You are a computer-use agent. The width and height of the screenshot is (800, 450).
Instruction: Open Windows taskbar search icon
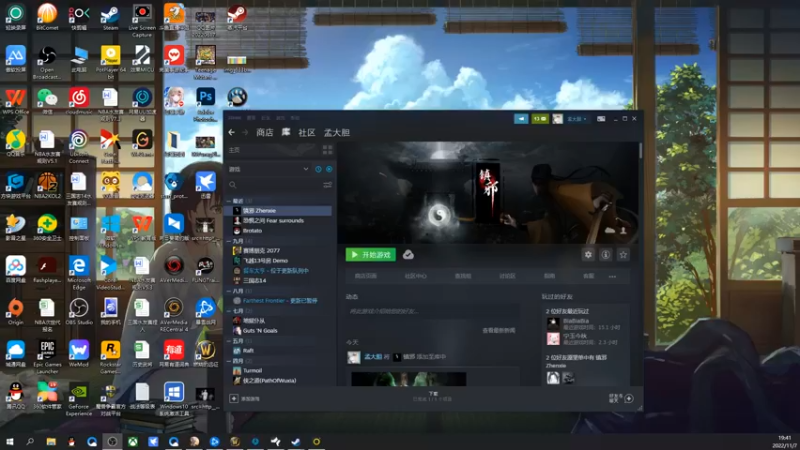[x=30, y=442]
